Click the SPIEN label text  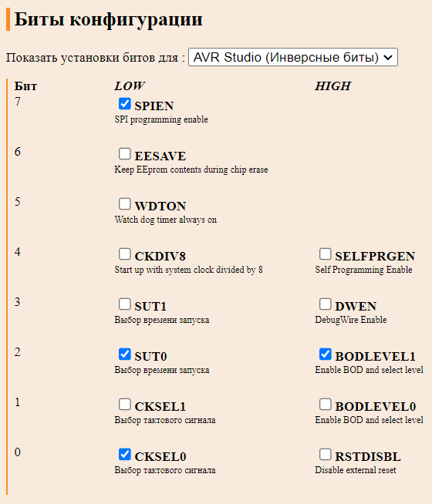click(x=154, y=106)
